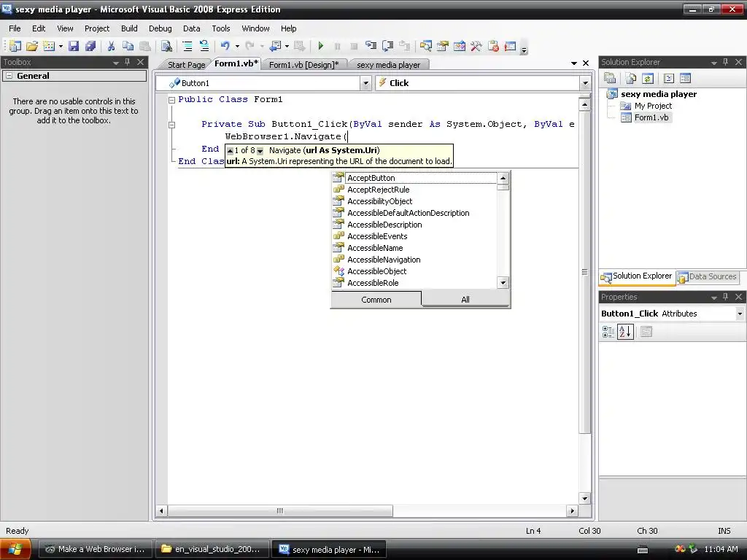
Task: Toggle auto-hide pin on Solution Explorer panel
Action: tap(726, 62)
